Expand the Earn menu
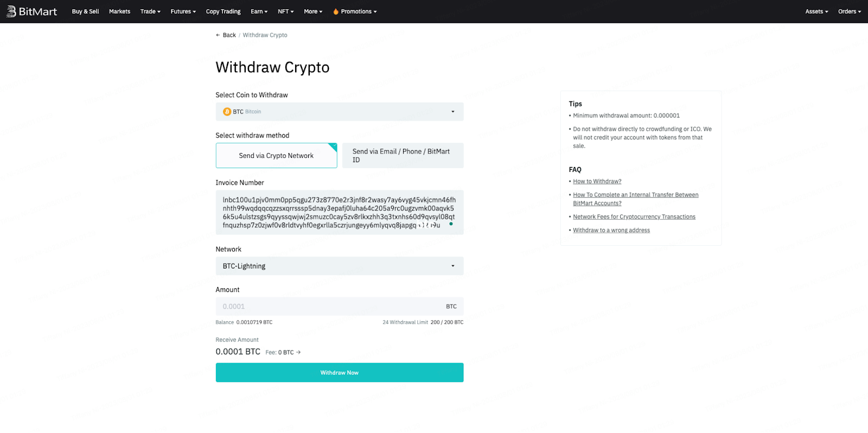 coord(259,11)
